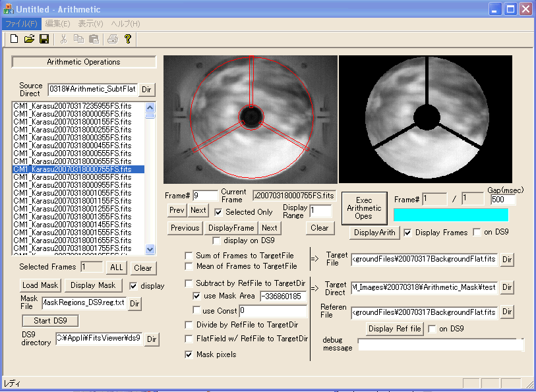Click the Start DS9 button
This screenshot has height=392, width=536.
pyautogui.click(x=50, y=321)
